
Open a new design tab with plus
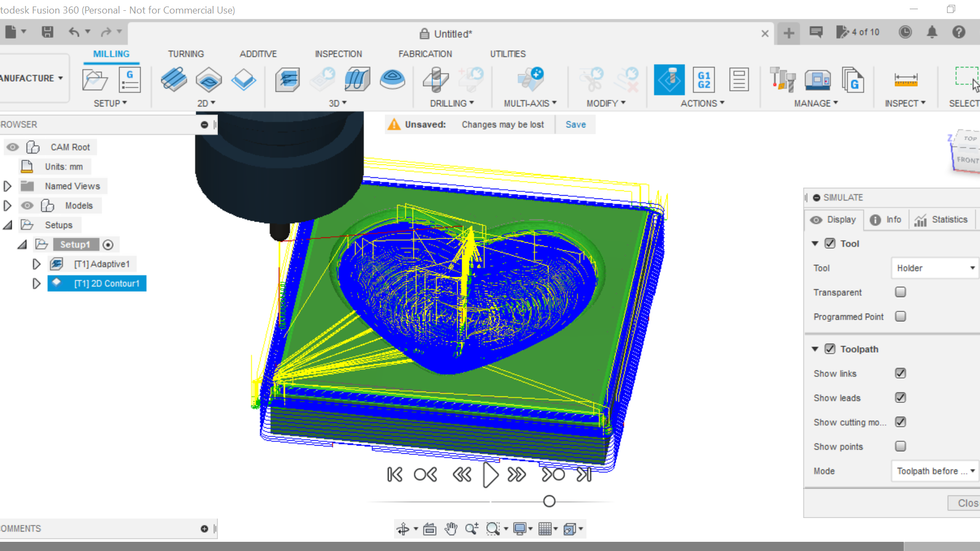pos(789,33)
